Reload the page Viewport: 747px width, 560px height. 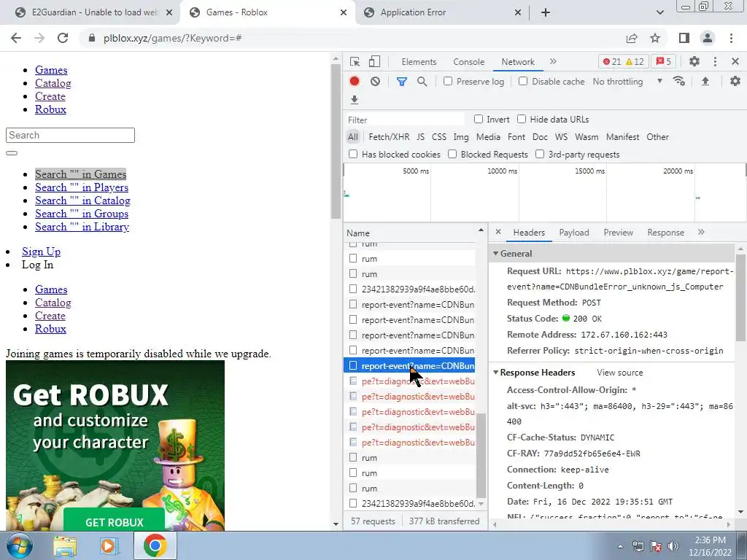click(x=63, y=38)
